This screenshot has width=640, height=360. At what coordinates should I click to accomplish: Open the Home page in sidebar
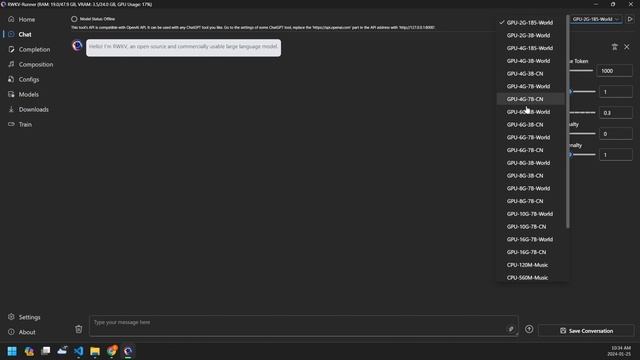tap(27, 19)
